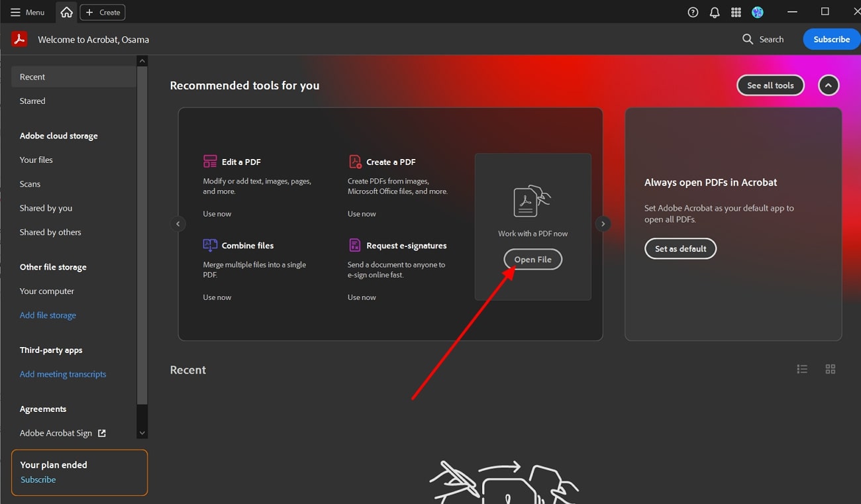Click Set as default button
861x504 pixels.
point(680,248)
